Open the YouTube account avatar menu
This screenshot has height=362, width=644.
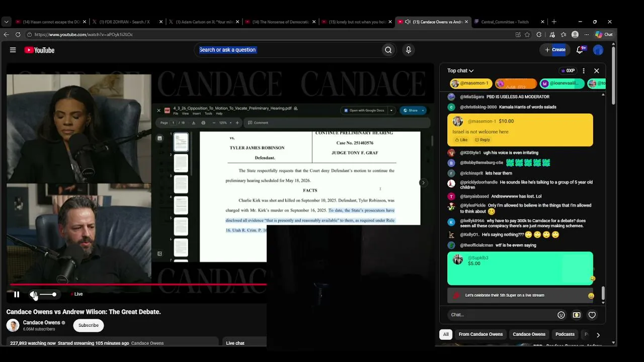click(x=598, y=50)
